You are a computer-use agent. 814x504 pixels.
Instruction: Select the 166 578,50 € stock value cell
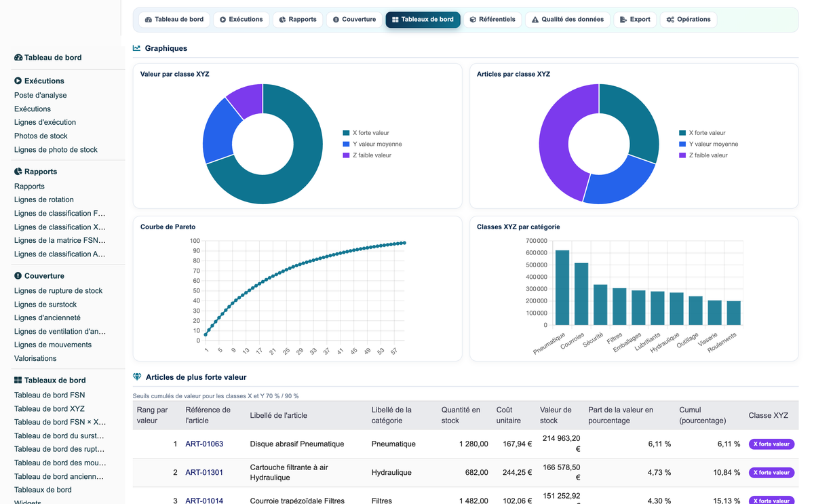point(560,472)
